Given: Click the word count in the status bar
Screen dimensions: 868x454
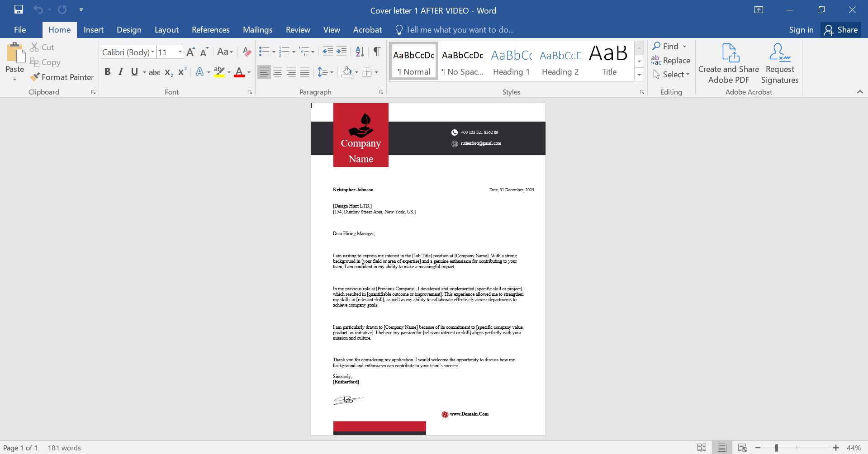Looking at the screenshot, I should tap(64, 448).
